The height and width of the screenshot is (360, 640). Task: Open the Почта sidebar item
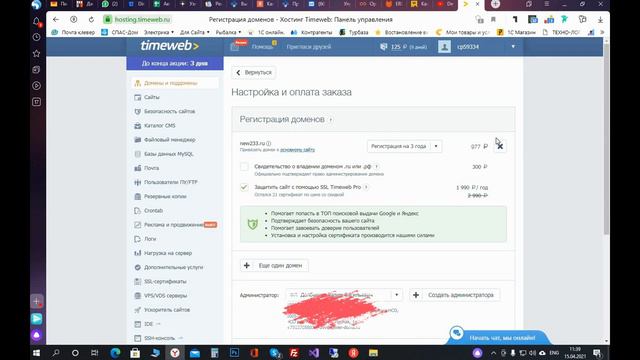(x=151, y=168)
